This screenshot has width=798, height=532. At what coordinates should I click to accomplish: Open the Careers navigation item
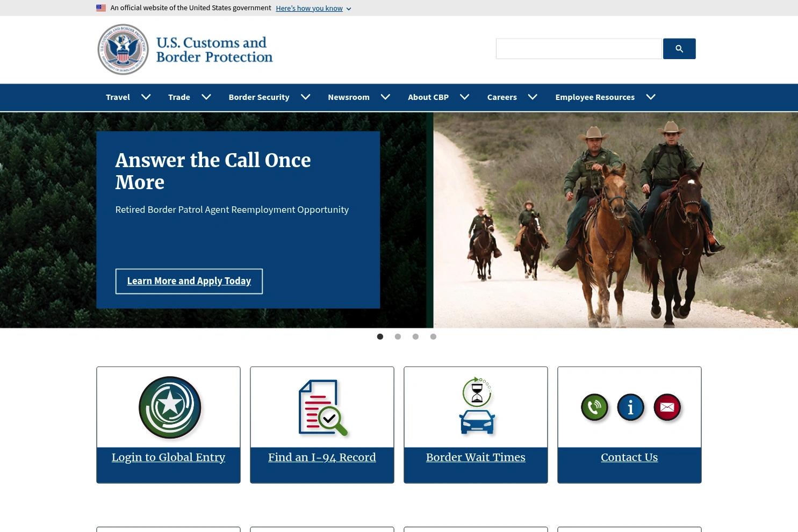click(502, 97)
